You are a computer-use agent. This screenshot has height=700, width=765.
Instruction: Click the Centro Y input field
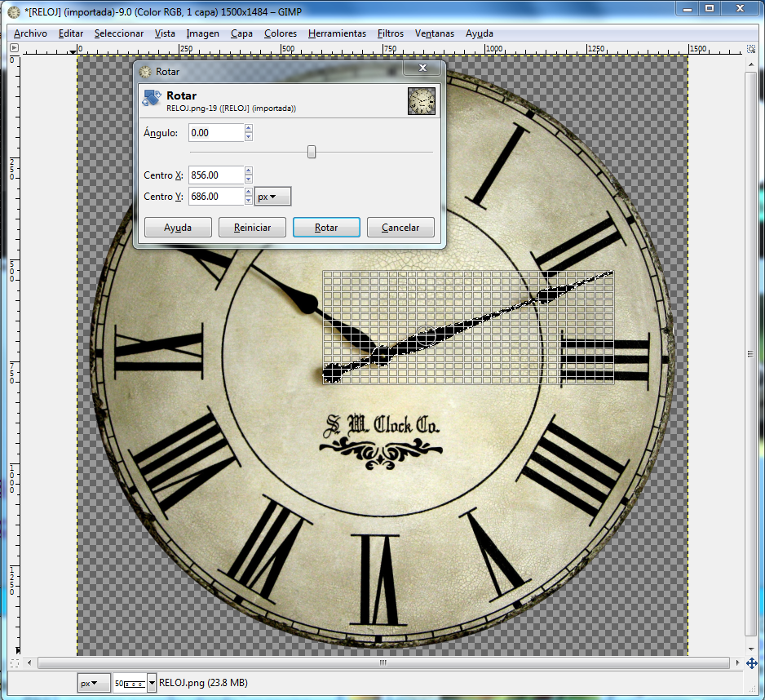(x=216, y=197)
